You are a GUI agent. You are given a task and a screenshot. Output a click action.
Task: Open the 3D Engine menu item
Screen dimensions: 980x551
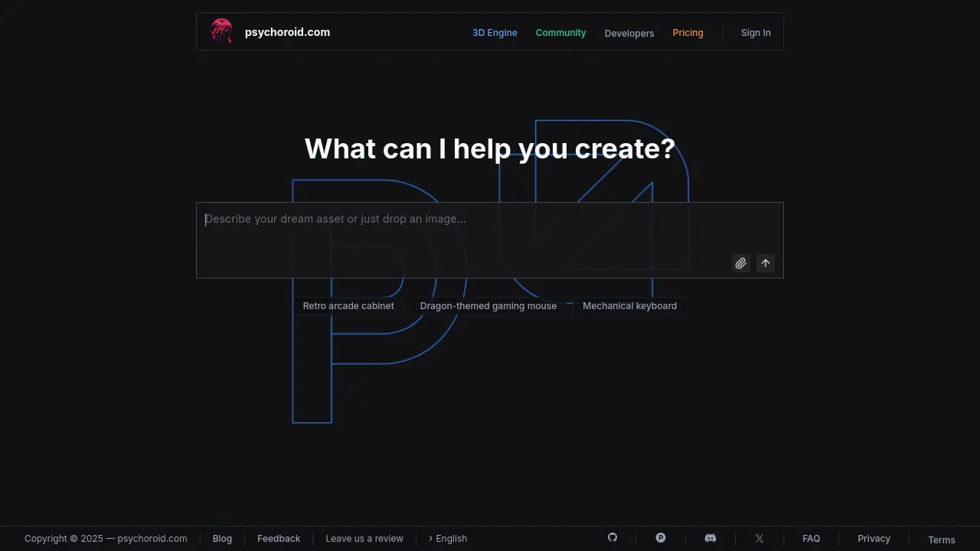point(495,33)
